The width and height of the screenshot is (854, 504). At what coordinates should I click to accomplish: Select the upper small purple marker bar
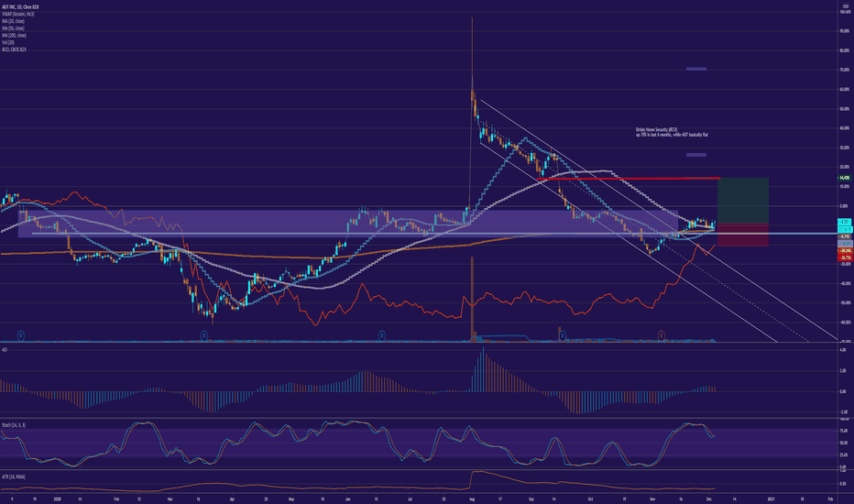pos(696,69)
